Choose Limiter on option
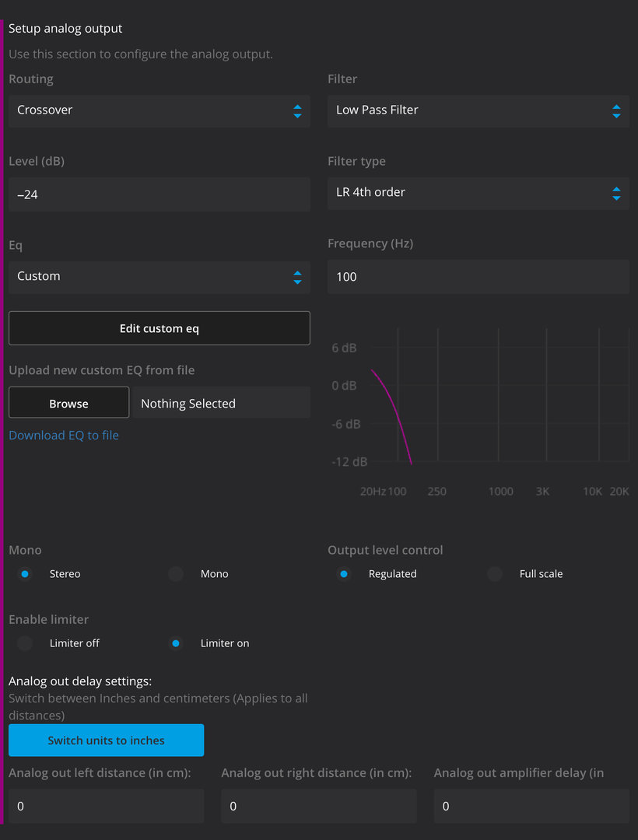 (x=176, y=643)
